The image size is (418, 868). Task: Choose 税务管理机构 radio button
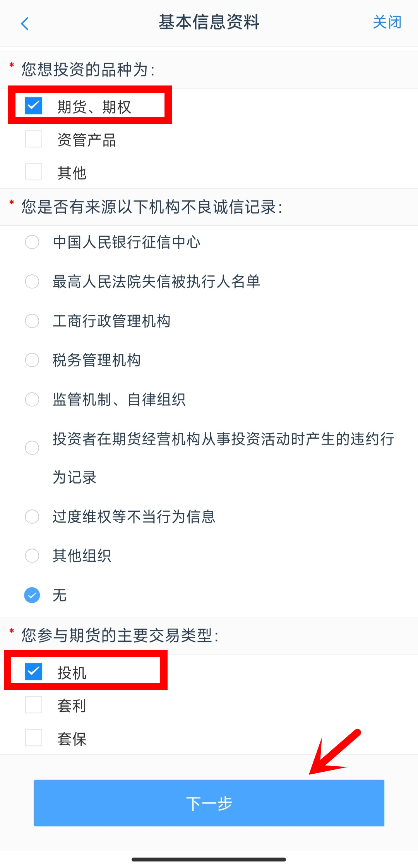point(32,360)
